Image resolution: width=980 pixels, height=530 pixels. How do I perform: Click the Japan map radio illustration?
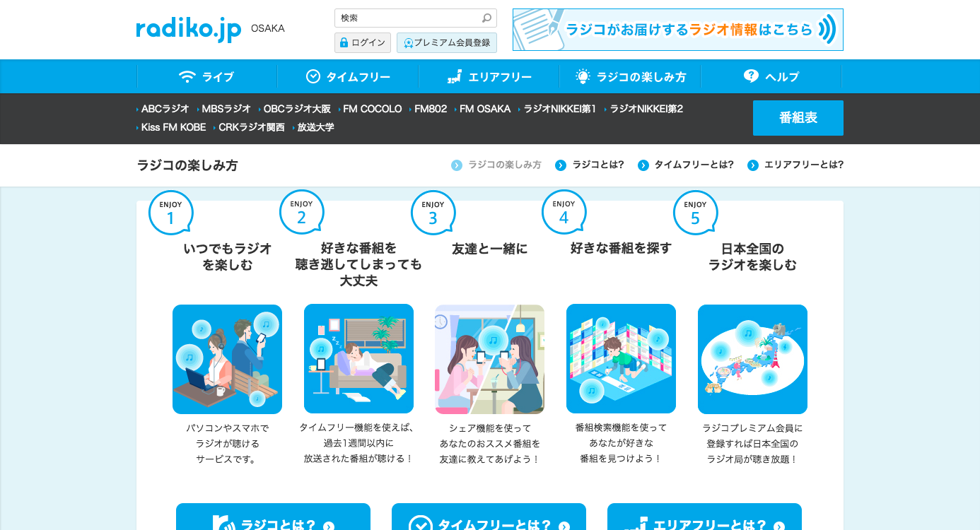tap(752, 359)
